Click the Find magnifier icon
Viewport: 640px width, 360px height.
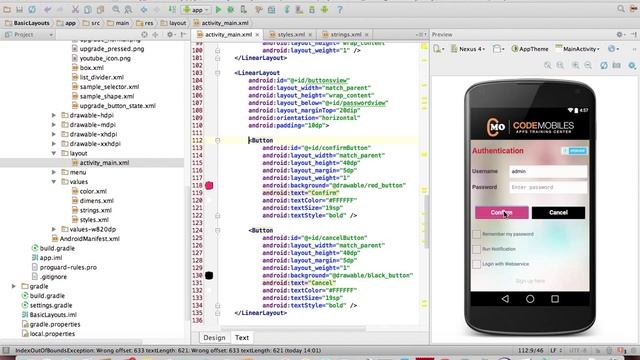pos(116,9)
